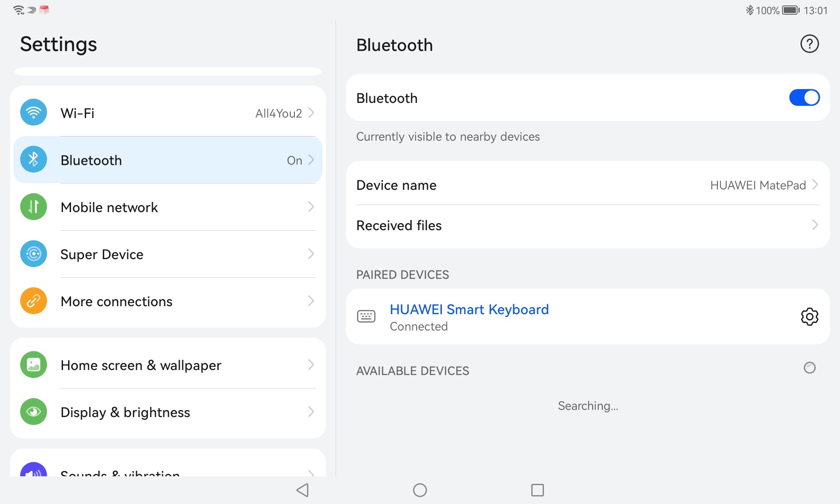Tap the keyboard icon beside HUAWEI Smart Keyboard
Image resolution: width=840 pixels, height=504 pixels.
[x=366, y=316]
